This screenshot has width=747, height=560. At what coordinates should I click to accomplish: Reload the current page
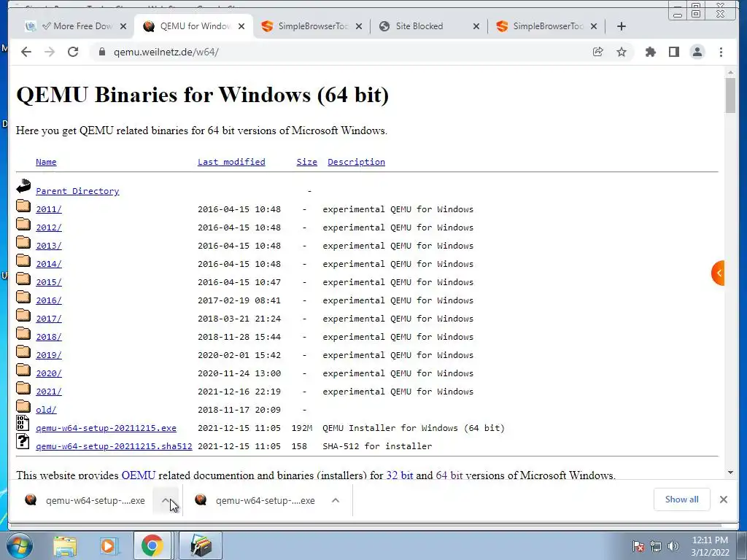point(73,52)
